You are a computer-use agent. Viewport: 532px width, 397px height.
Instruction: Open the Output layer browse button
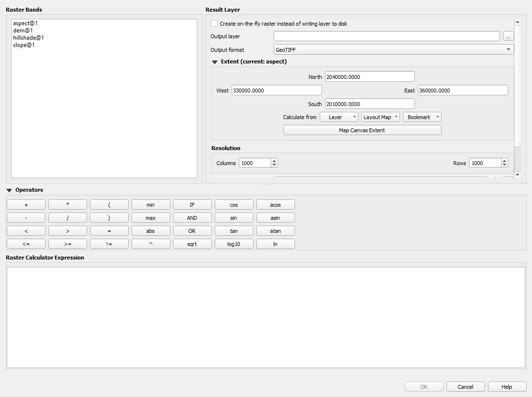coord(508,36)
